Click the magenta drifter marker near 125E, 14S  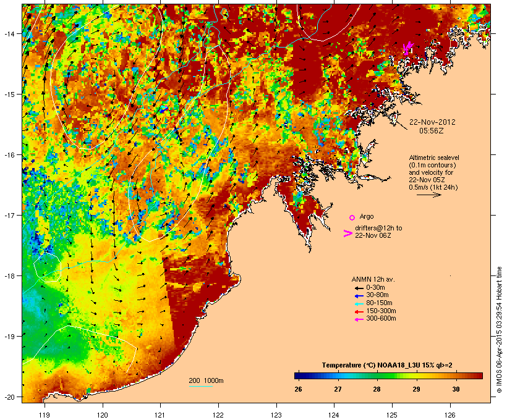[x=408, y=48]
